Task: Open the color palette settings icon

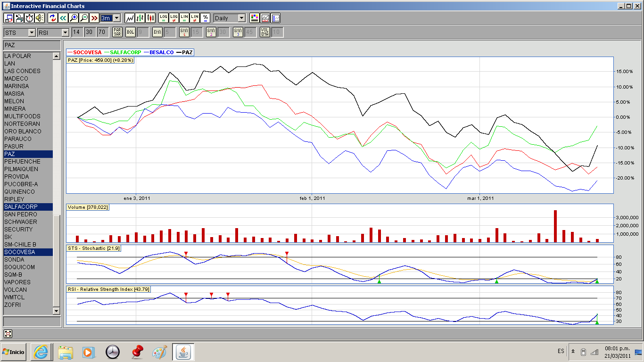Action: (254, 18)
